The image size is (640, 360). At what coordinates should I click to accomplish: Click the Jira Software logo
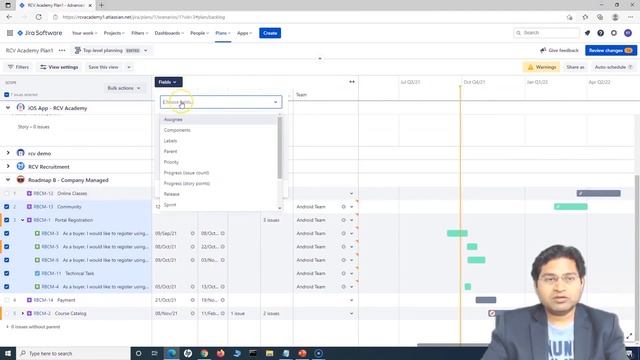[40, 33]
